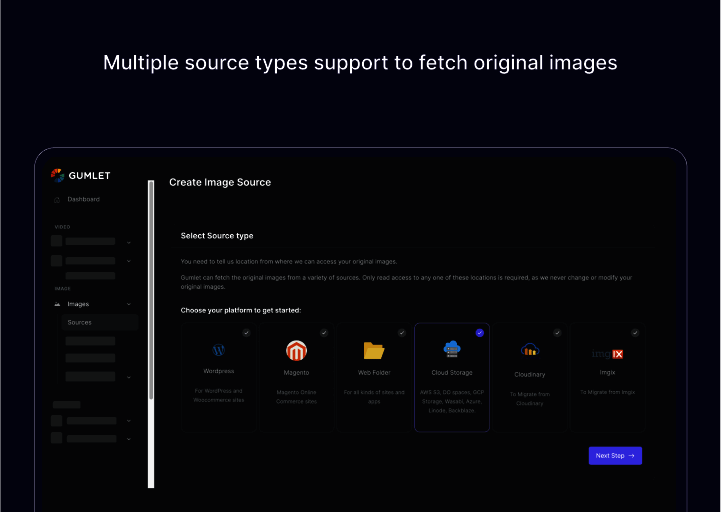Screen dimensions: 721x513
Task: Go to Dashboard in the sidebar
Action: coord(83,199)
